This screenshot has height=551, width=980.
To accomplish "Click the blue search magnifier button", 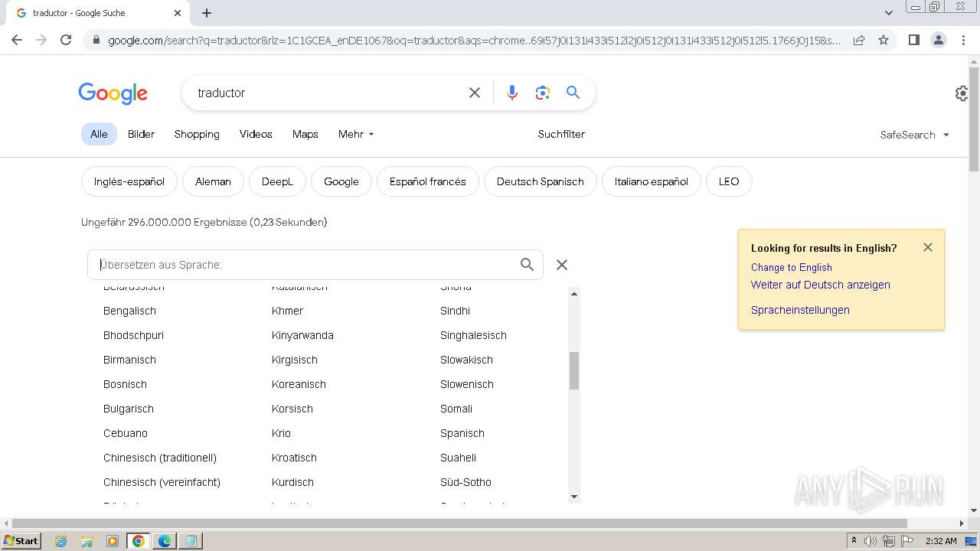I will pyautogui.click(x=573, y=93).
